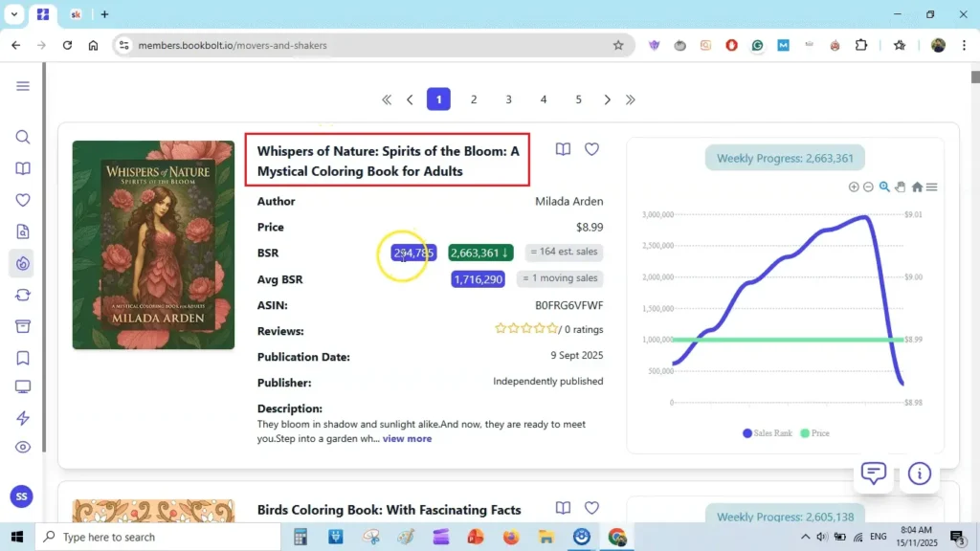The height and width of the screenshot is (551, 980).
Task: Click the chart zoom-in plus icon
Action: [x=854, y=187]
